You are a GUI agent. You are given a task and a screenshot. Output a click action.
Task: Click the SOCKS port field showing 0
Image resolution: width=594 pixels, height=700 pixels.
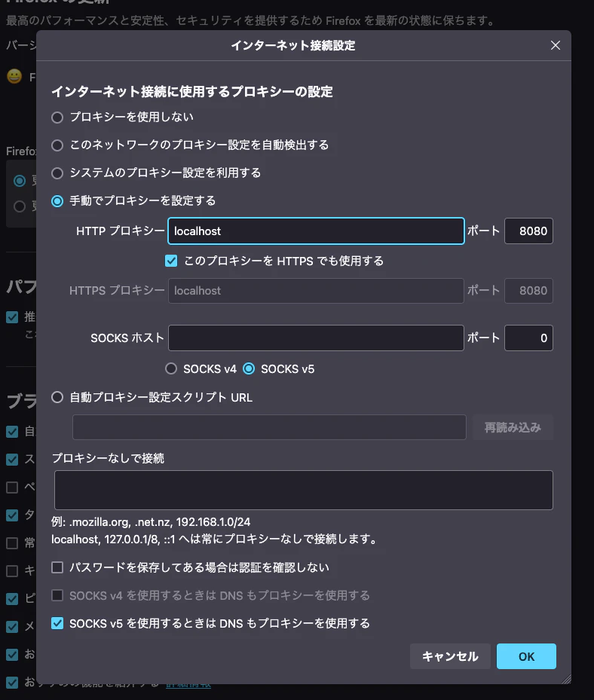pyautogui.click(x=528, y=338)
